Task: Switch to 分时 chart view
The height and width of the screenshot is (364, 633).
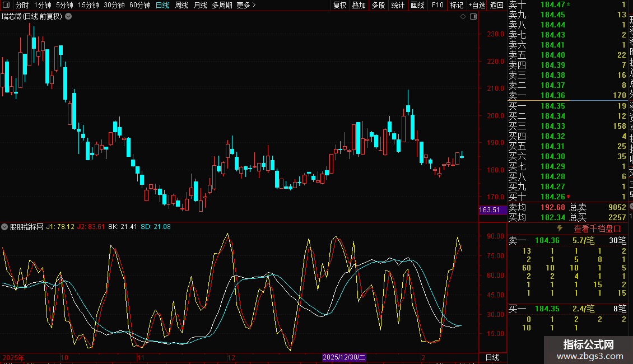Action: (22, 5)
